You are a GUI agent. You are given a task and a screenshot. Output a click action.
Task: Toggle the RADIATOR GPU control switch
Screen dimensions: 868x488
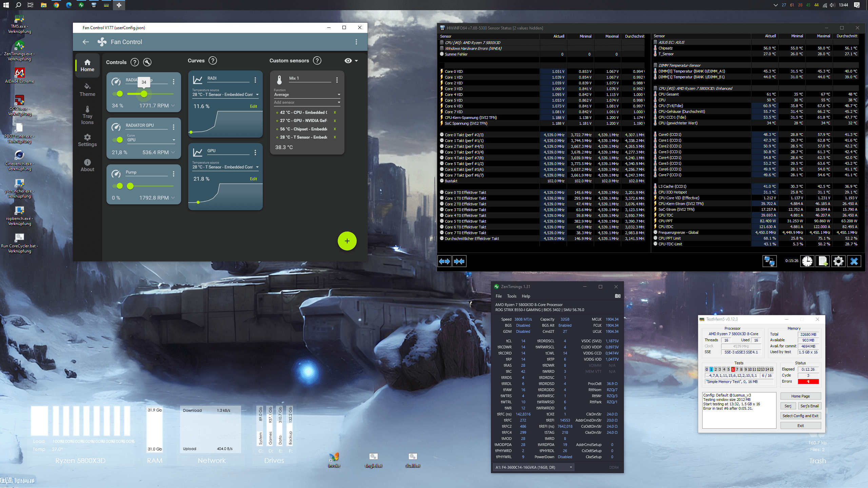119,140
